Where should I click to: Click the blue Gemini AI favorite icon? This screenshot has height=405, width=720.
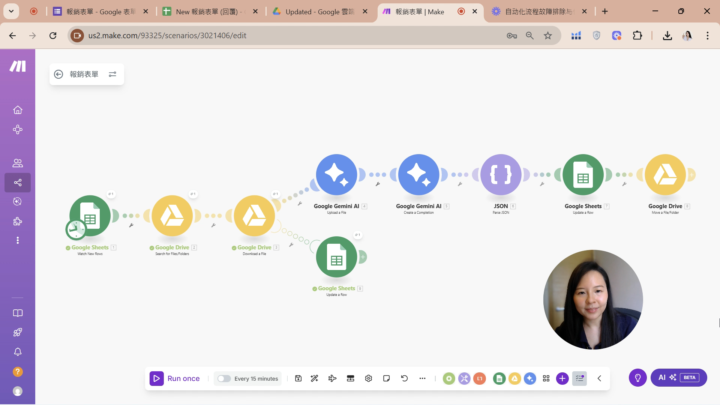click(530, 378)
